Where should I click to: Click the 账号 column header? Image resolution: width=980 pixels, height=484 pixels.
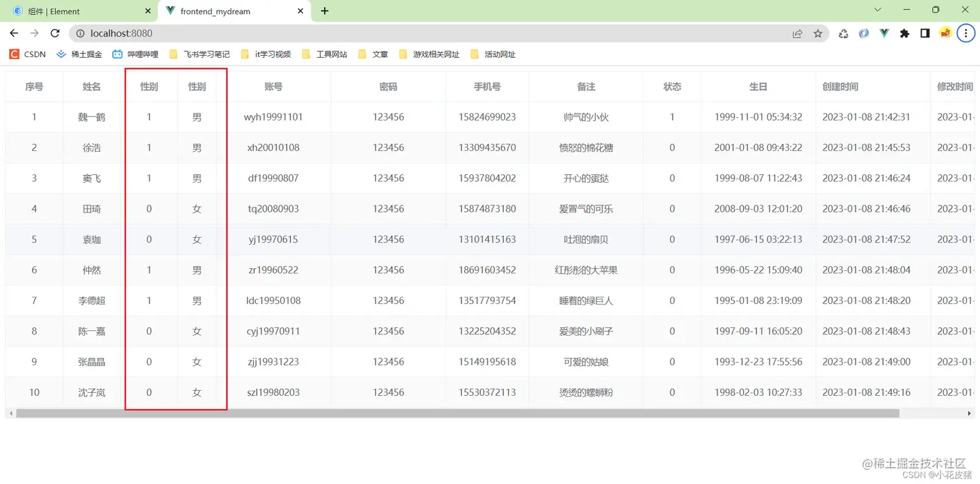click(x=274, y=87)
